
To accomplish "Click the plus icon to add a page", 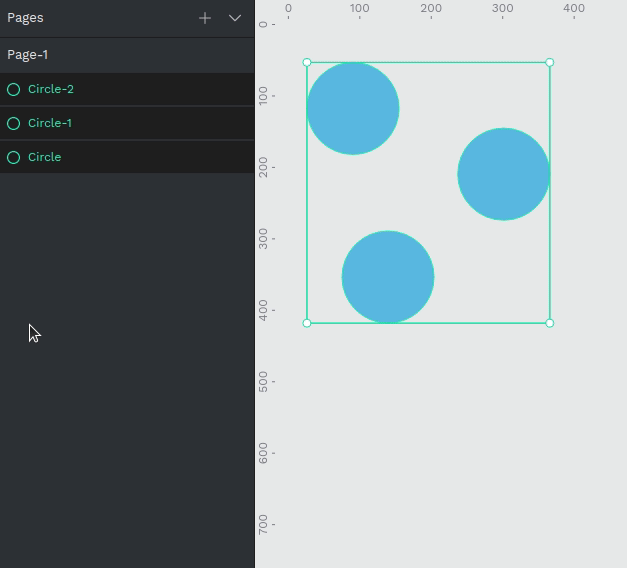I will coord(205,18).
